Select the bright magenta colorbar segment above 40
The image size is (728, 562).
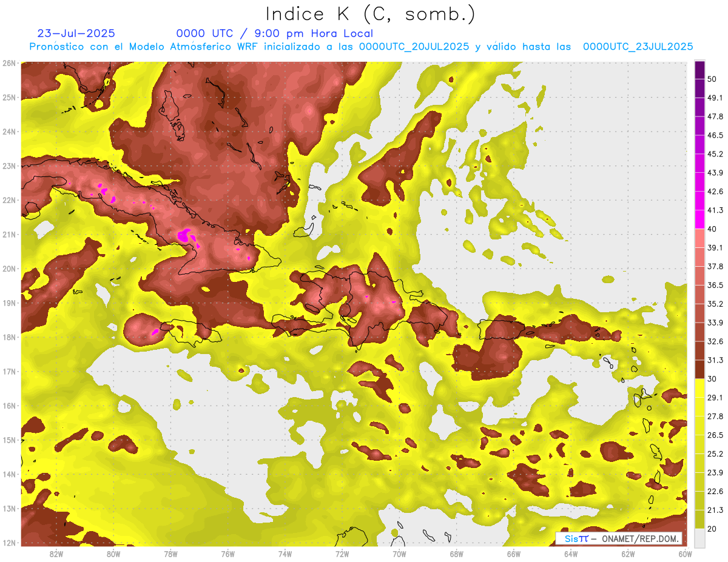tap(699, 219)
